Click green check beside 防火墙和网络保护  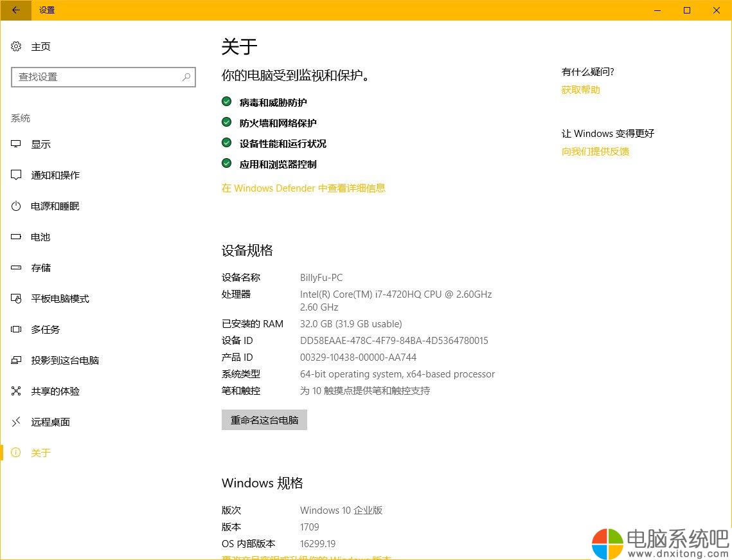(x=226, y=122)
